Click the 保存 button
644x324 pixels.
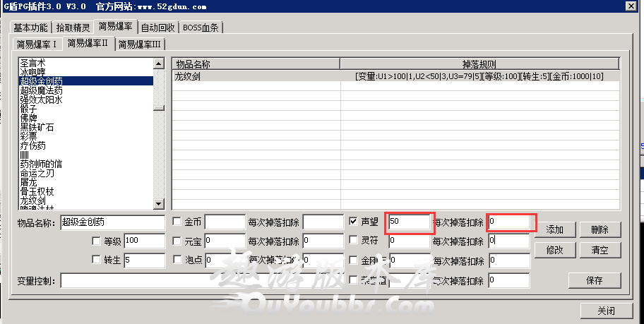tap(594, 280)
